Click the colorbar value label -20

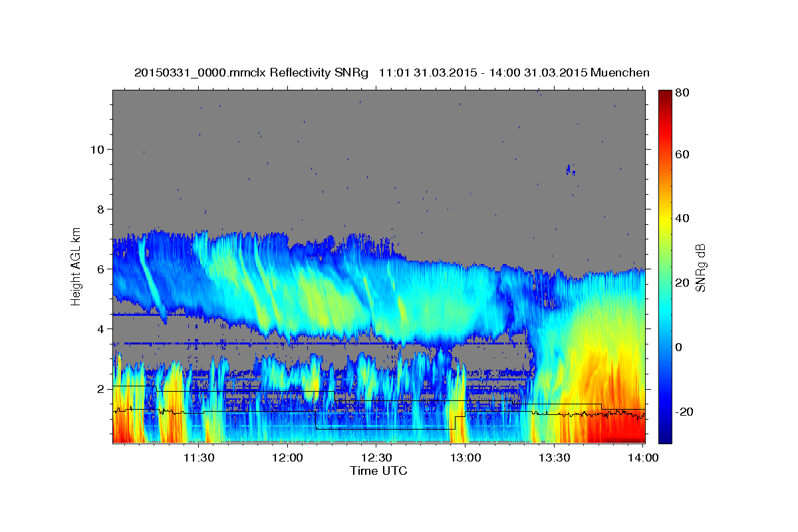click(683, 412)
